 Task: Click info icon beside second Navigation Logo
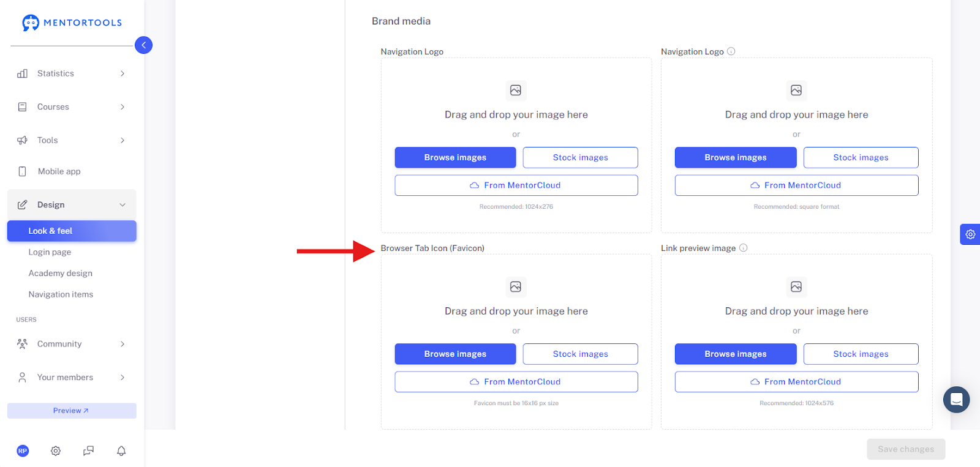(731, 51)
